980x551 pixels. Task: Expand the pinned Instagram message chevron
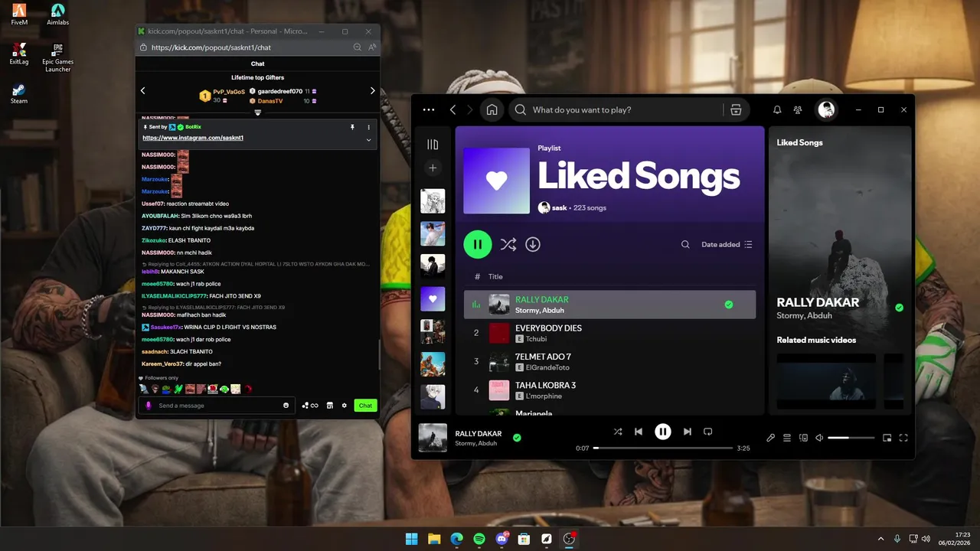pyautogui.click(x=368, y=140)
